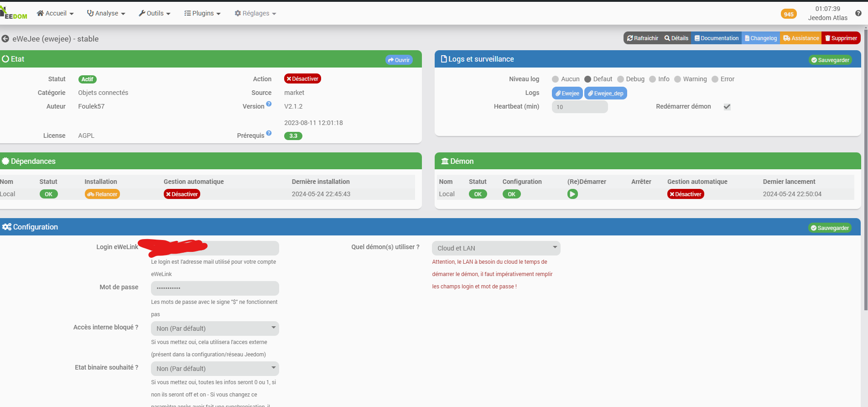Open the Documentation page
The width and height of the screenshot is (868, 407).
coord(716,38)
